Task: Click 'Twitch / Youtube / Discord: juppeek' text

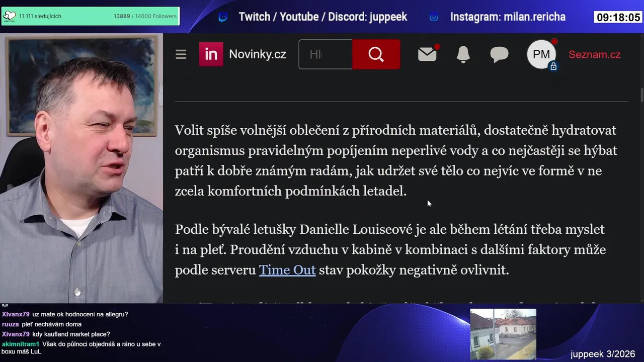Action: point(323,17)
